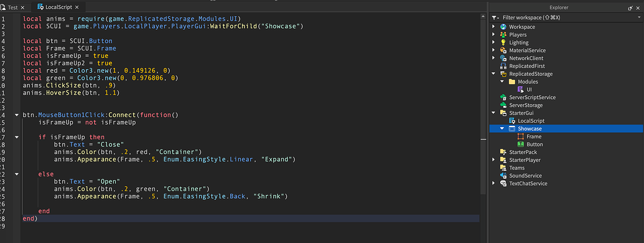Image resolution: width=644 pixels, height=243 pixels.
Task: Select the TextChatService icon
Action: coord(503,183)
